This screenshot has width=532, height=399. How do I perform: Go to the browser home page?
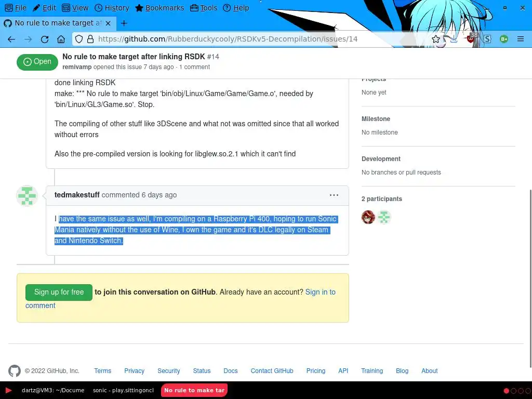point(61,39)
